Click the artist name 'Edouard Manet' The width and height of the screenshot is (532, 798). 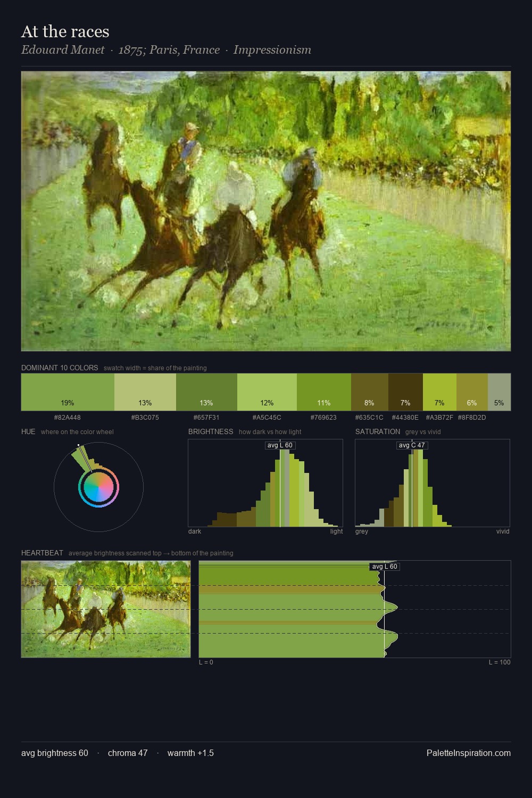coord(63,50)
